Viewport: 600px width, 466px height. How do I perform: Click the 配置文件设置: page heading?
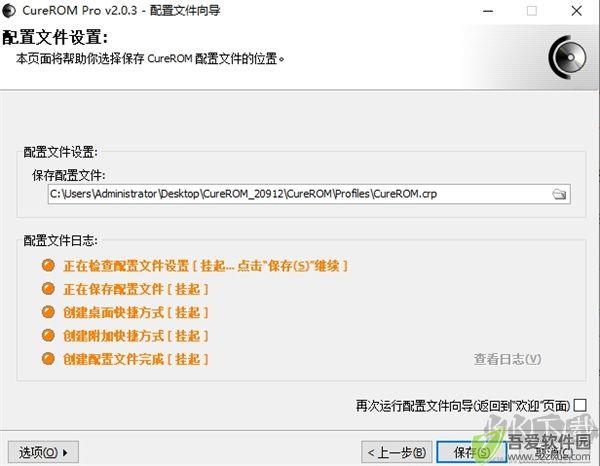point(55,37)
